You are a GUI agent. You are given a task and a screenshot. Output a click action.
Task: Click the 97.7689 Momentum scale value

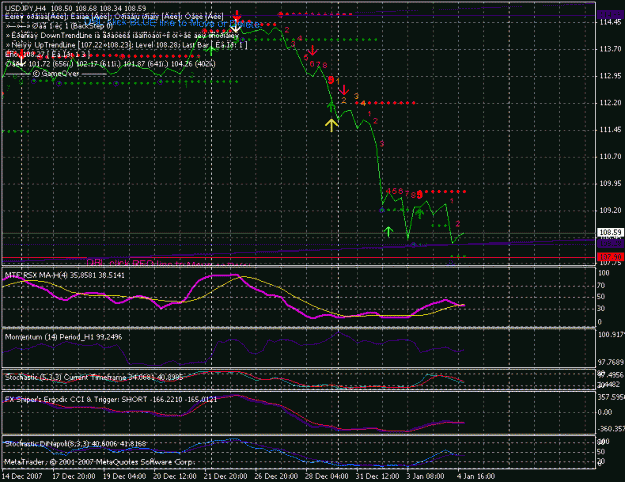point(611,362)
